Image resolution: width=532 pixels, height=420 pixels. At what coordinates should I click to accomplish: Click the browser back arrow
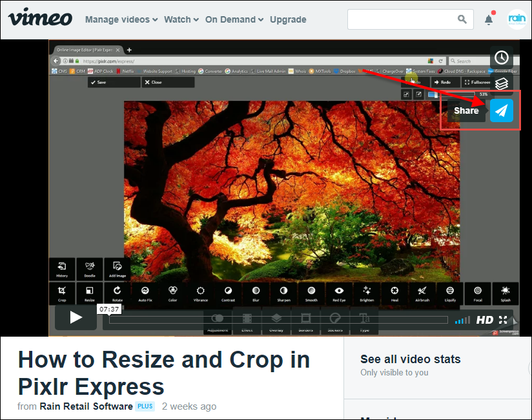56,61
